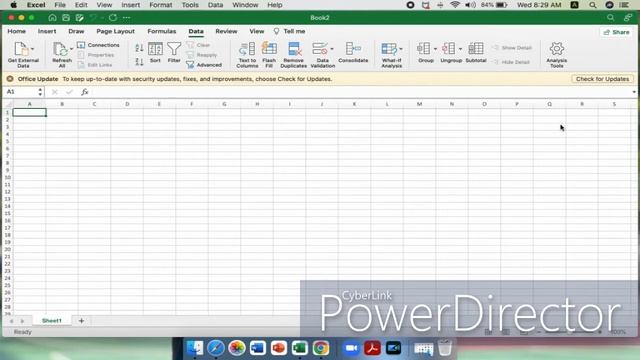Open Zoom from the Dock
The width and height of the screenshot is (640, 360).
(351, 348)
